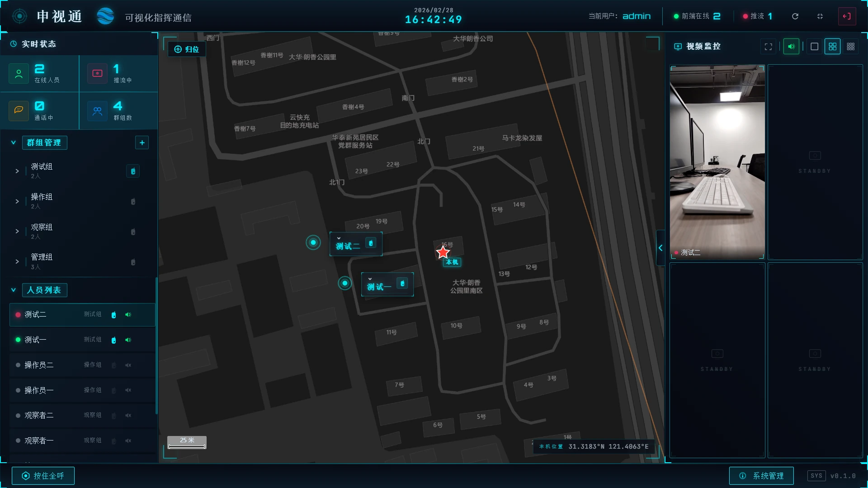
Task: Expand the 操作组 group
Action: (17, 201)
